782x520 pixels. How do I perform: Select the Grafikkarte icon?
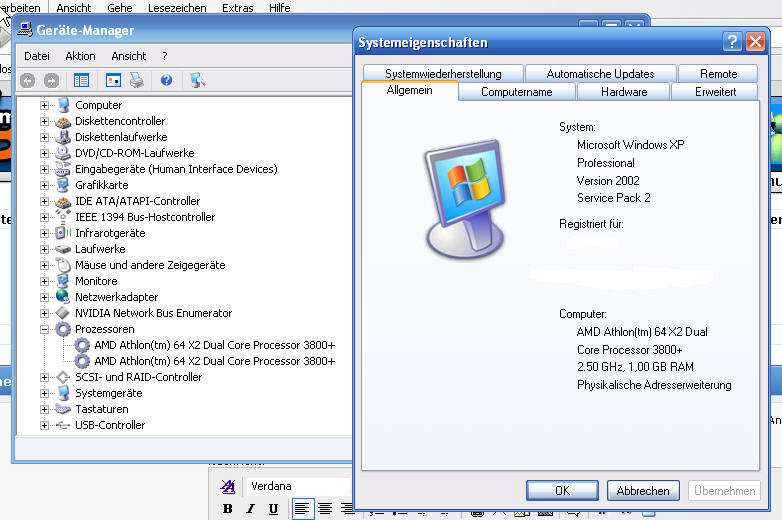click(63, 185)
